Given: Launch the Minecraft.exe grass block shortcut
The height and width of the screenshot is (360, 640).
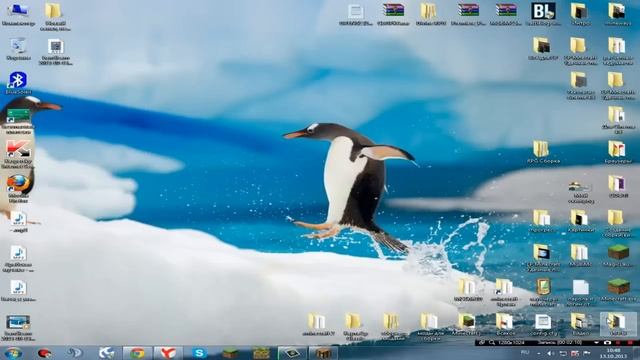Looking at the screenshot, I should pos(618,290).
